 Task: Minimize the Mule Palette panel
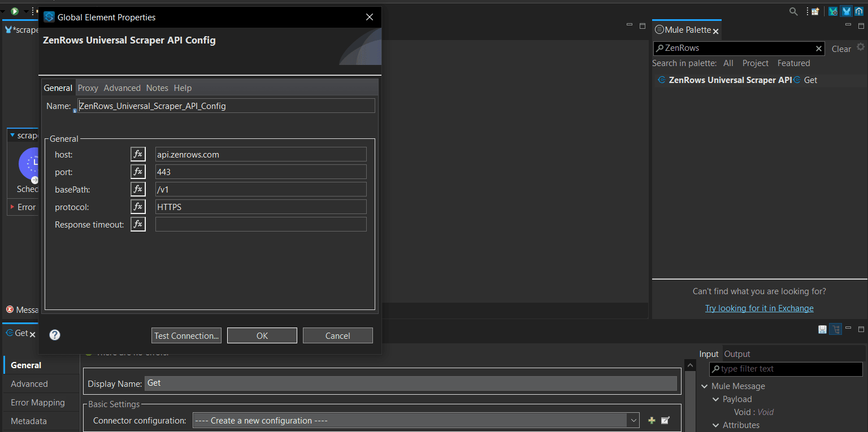click(847, 25)
